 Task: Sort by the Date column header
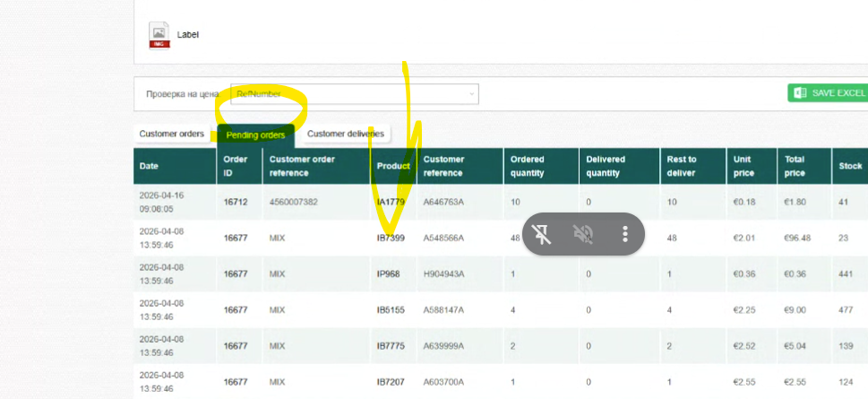click(x=150, y=166)
